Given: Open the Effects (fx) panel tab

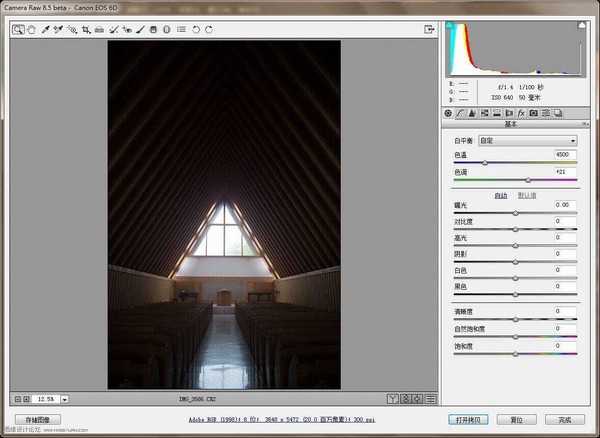Looking at the screenshot, I should [522, 113].
